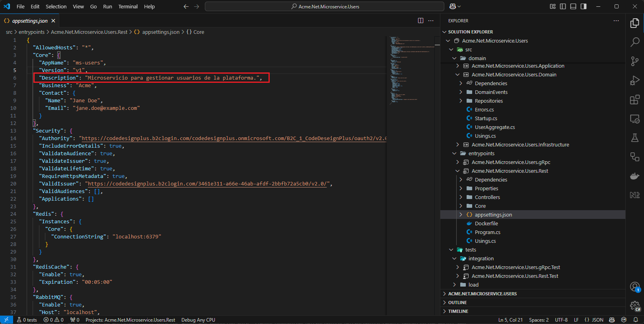This screenshot has width=644, height=324.
Task: Open editor More Actions ellipsis
Action: pos(431,21)
